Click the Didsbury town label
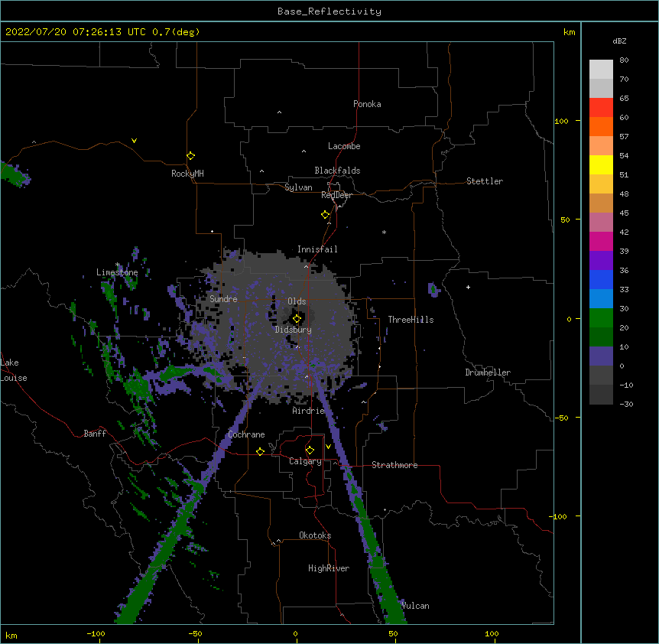 pyautogui.click(x=293, y=330)
